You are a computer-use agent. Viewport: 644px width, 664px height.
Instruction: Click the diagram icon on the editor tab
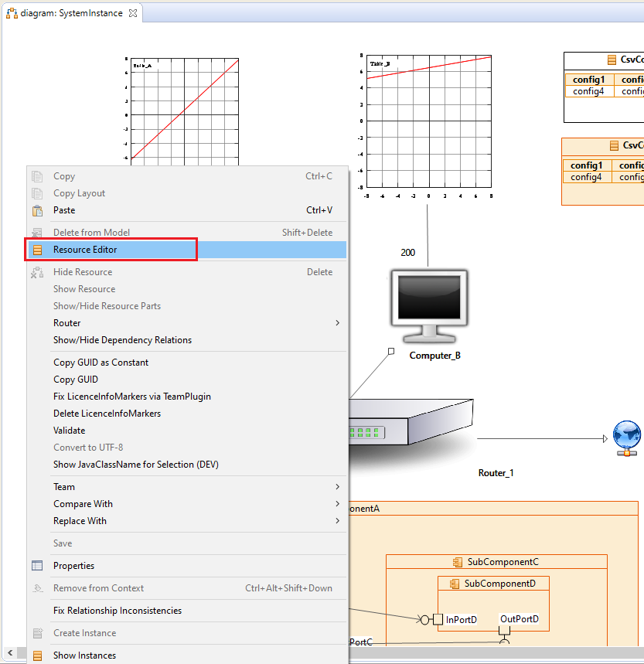[x=11, y=12]
